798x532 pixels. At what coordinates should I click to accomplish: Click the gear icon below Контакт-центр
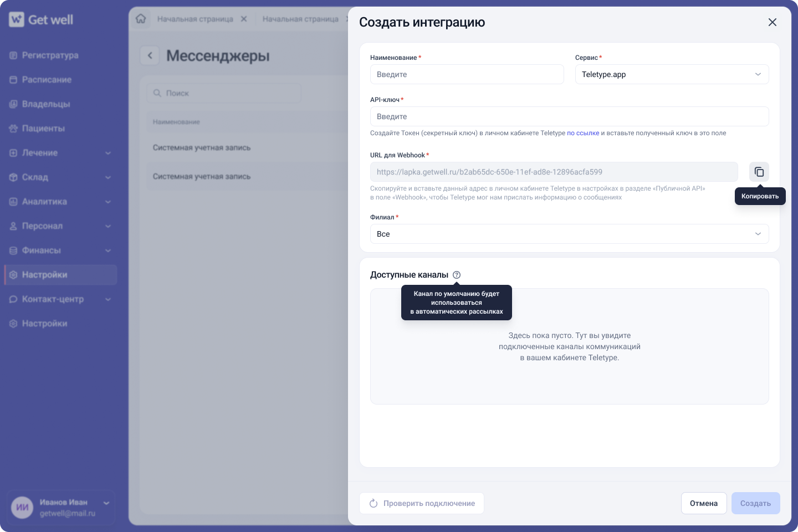(x=13, y=324)
